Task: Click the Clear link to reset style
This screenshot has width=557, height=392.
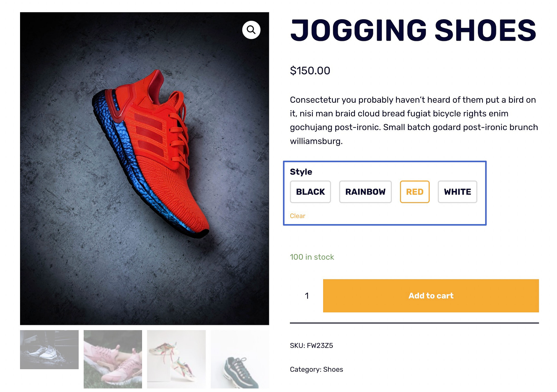Action: [x=297, y=215]
